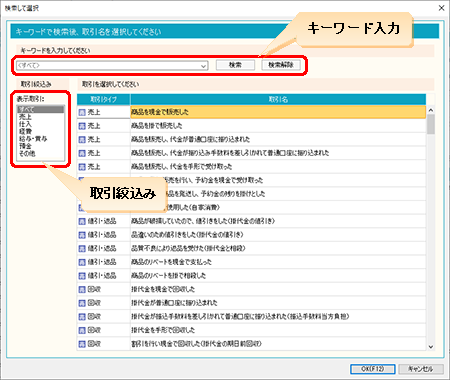
Task: Select その他 in the 表示取引 list
Action: 40,153
